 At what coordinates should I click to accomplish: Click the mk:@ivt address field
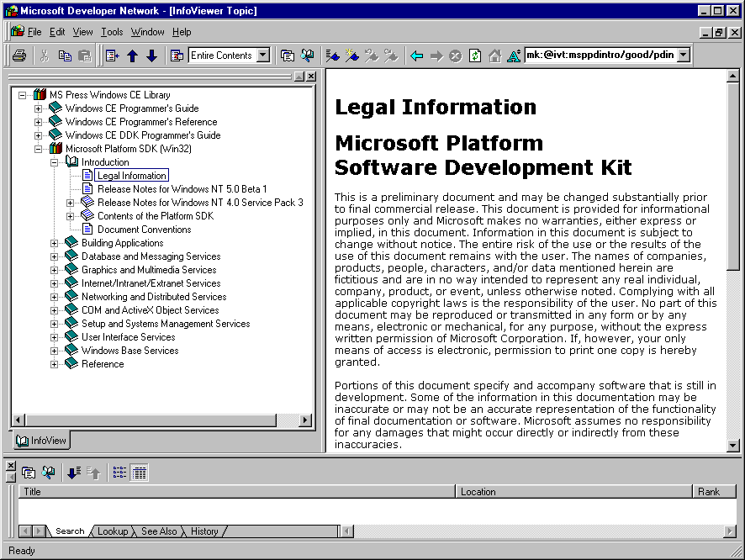(600, 55)
